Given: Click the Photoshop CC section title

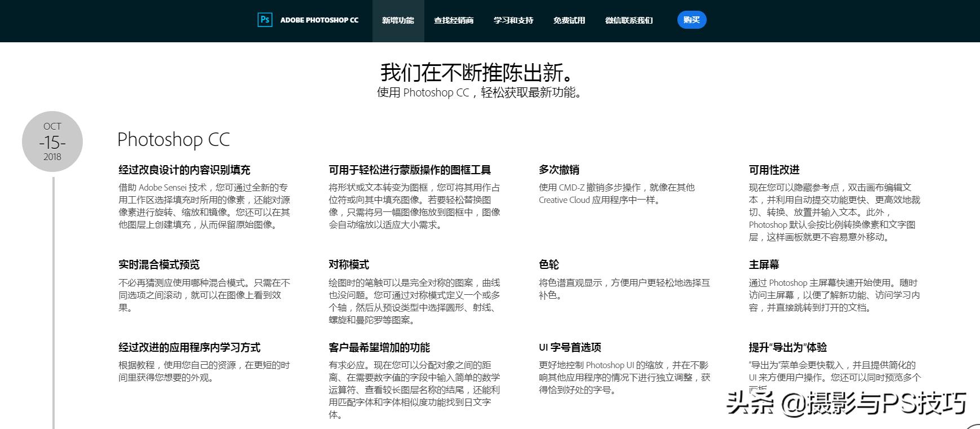Looking at the screenshot, I should [174, 139].
